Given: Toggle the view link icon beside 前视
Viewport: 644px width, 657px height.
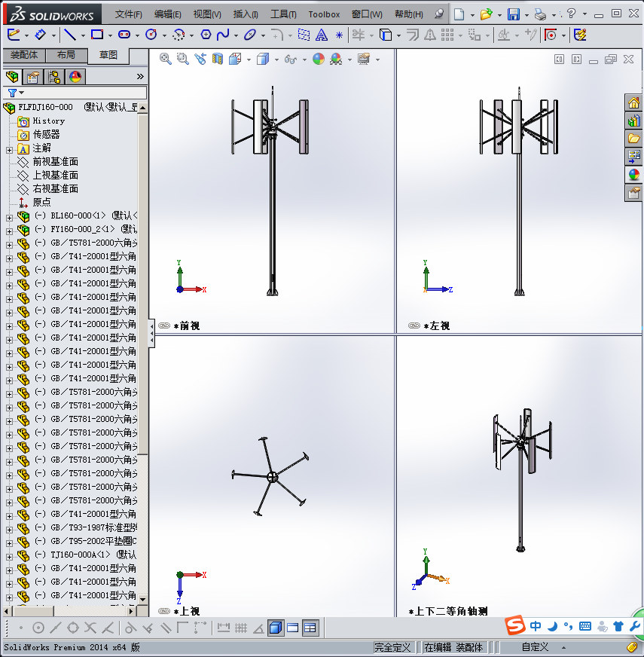Looking at the screenshot, I should coord(164,326).
